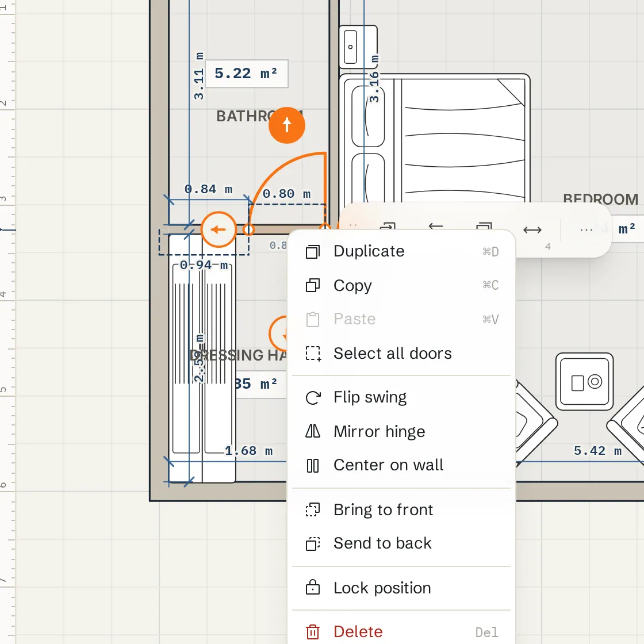Select Copy in the context menu

coord(401,285)
